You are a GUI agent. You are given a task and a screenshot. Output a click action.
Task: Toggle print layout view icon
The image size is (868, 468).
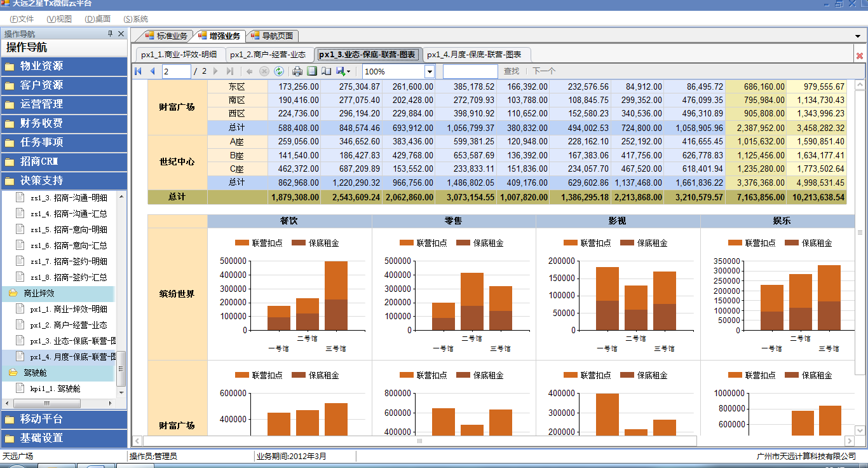point(312,71)
